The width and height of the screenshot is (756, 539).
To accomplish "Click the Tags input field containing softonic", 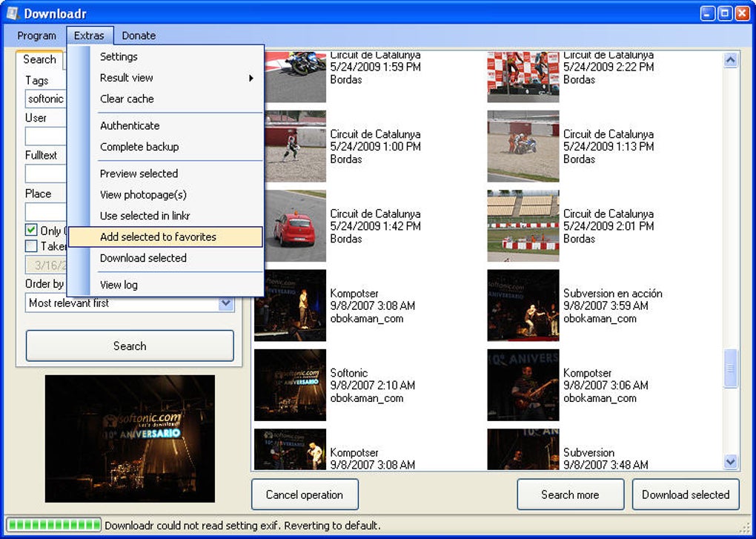I will (45, 99).
